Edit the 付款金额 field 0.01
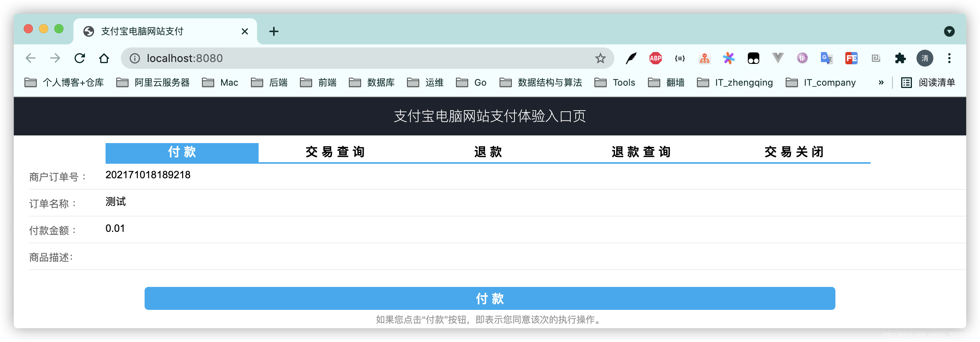Screen dimensions: 980x342 click(536, 229)
